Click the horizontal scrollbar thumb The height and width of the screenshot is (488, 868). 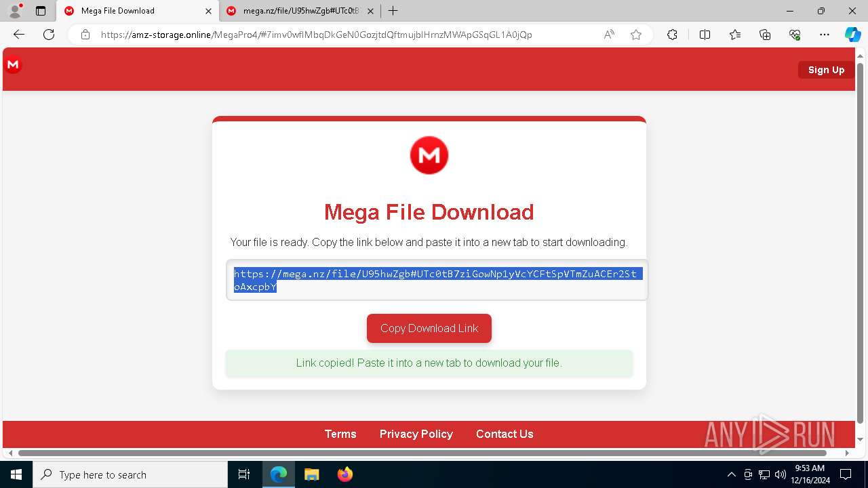point(422,453)
